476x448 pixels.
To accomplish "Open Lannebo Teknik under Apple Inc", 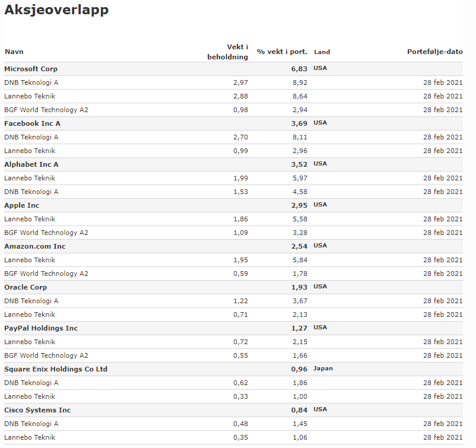I will coord(30,219).
